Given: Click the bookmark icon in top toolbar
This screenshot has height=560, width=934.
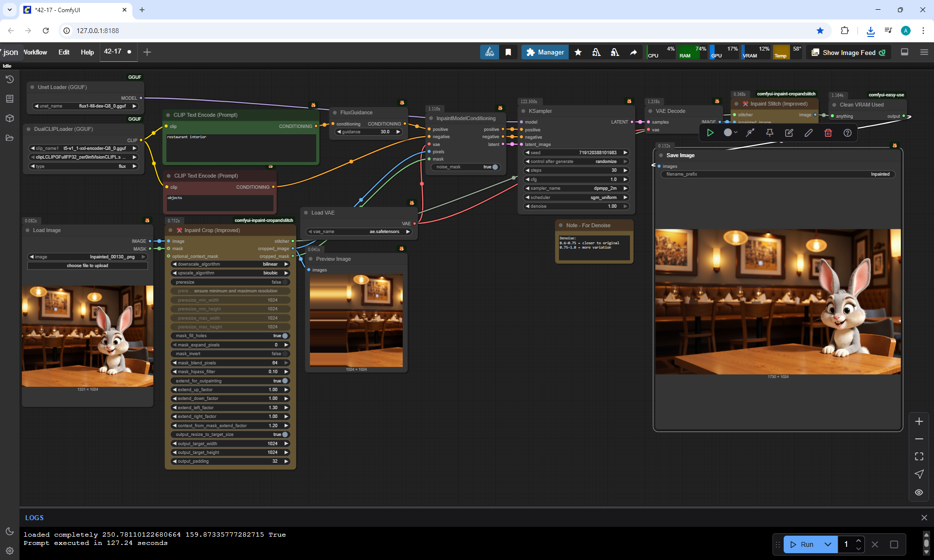Looking at the screenshot, I should 508,52.
